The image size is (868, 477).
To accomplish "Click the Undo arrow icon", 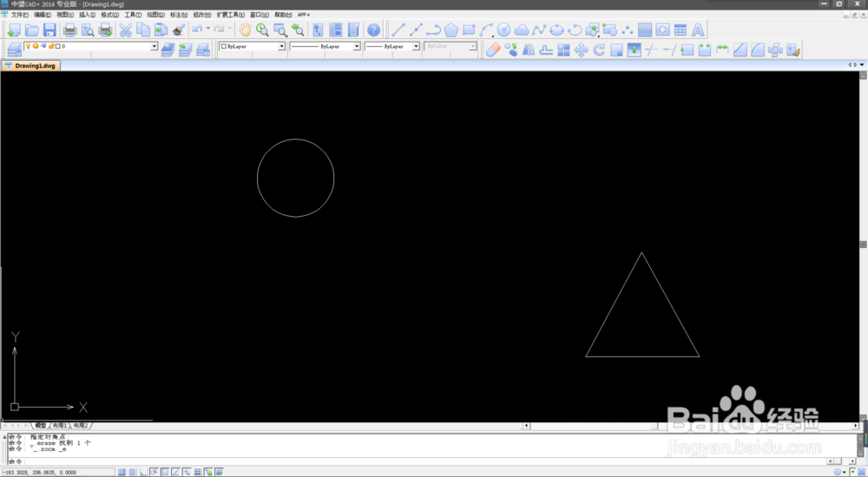I will point(197,29).
